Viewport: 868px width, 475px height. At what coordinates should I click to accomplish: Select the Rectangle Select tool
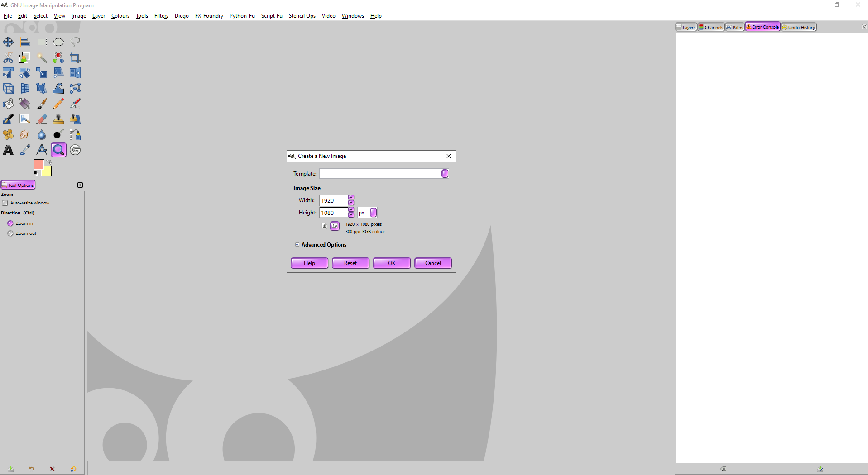pyautogui.click(x=42, y=42)
